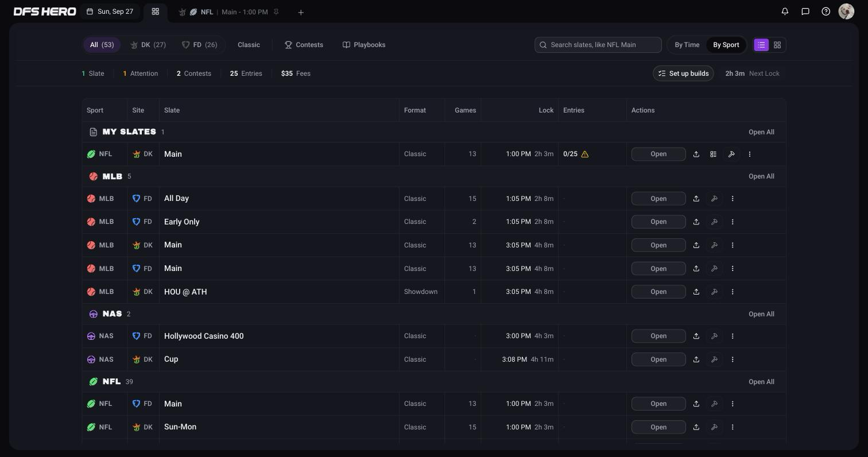
Task: Sort slates By Sport
Action: [x=726, y=45]
